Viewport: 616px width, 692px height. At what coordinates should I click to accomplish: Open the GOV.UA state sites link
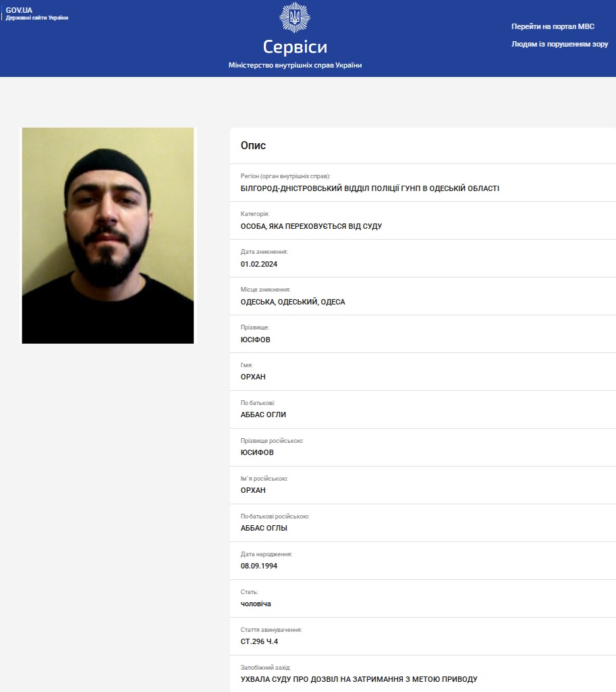tap(36, 14)
